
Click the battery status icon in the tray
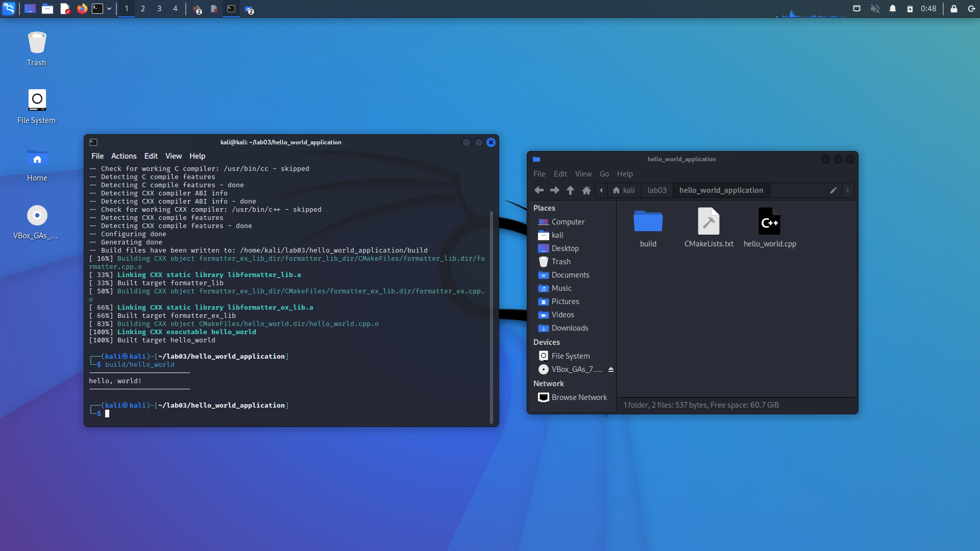point(911,9)
